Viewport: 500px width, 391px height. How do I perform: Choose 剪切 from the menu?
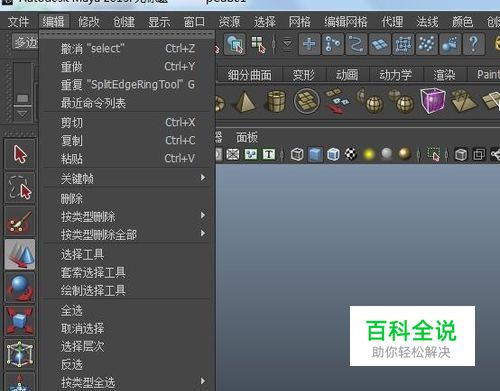(x=128, y=123)
